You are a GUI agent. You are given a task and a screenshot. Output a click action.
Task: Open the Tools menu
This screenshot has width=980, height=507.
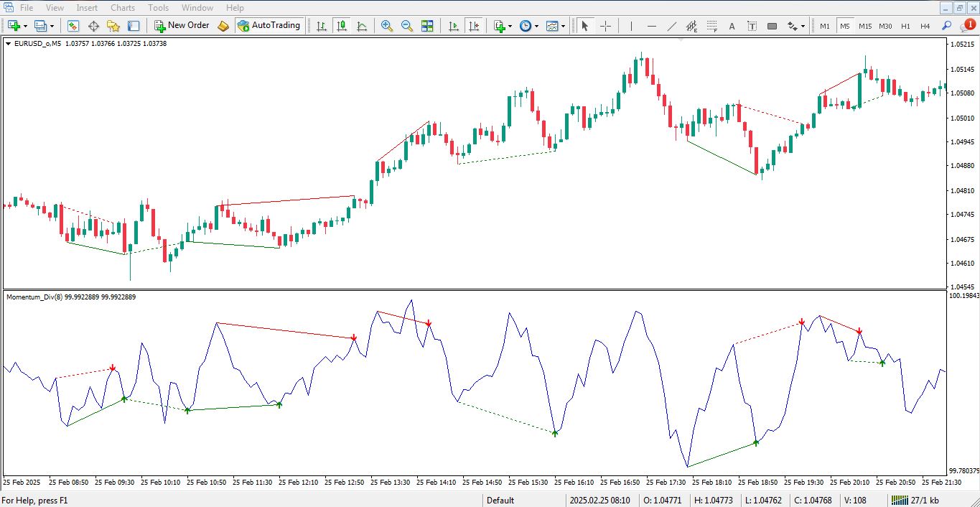pos(158,8)
